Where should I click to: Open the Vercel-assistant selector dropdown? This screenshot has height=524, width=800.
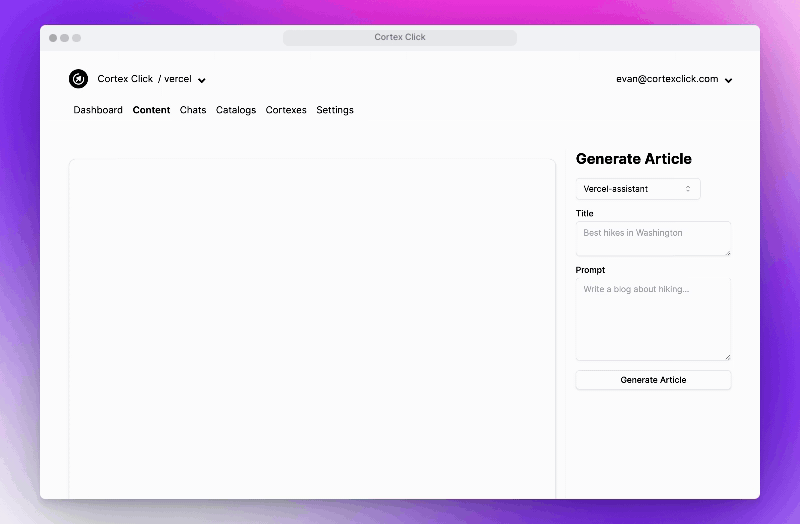638,189
